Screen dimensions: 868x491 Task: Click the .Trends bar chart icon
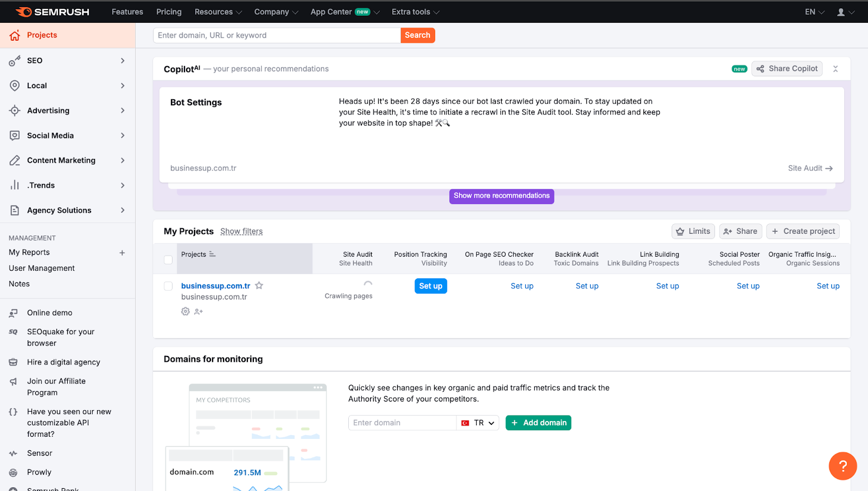[15, 186]
